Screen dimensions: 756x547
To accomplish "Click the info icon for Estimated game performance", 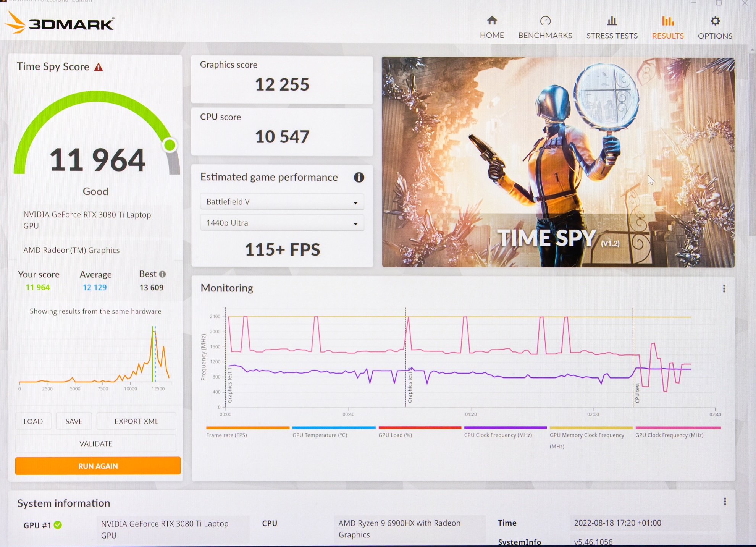I will pyautogui.click(x=359, y=177).
